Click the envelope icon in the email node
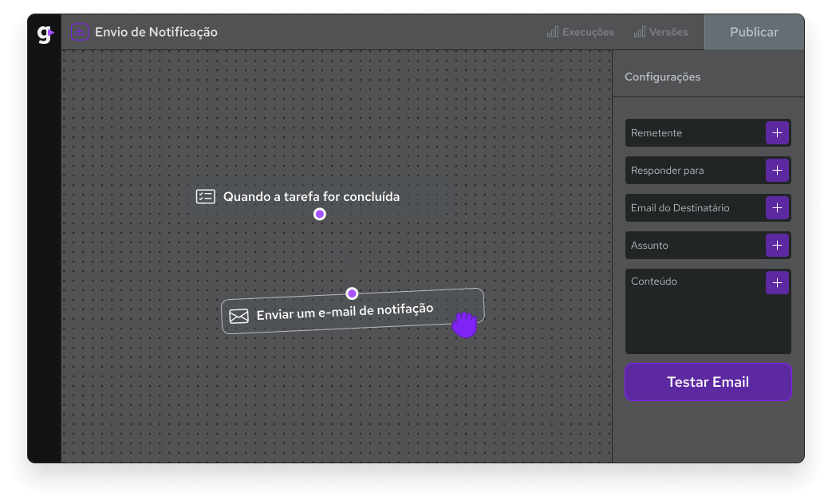The height and width of the screenshot is (504, 832). pos(239,317)
